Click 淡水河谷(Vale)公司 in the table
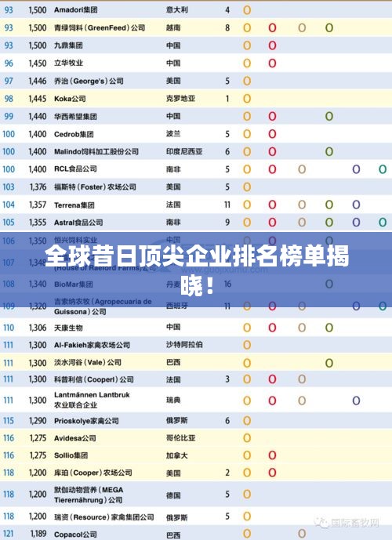The image size is (392, 540). coord(88,363)
